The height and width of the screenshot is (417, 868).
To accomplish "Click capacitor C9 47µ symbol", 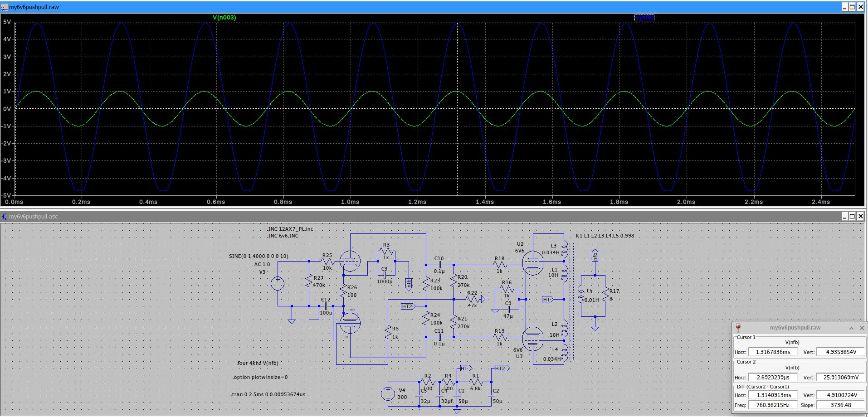I will point(508,309).
